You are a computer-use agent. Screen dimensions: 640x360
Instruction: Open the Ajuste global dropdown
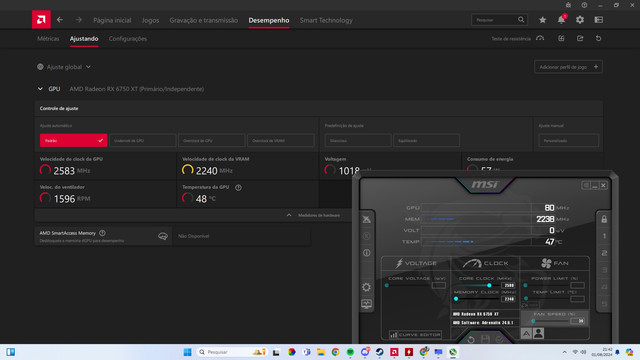click(x=64, y=67)
